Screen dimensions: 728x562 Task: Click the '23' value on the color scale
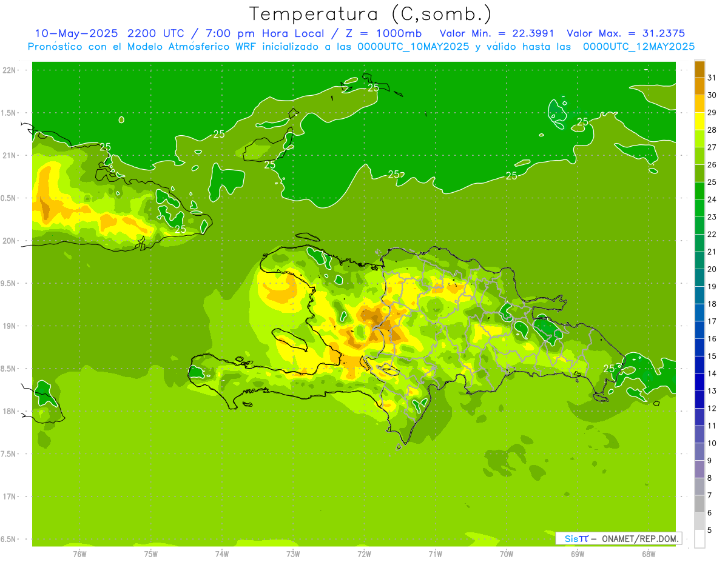coord(712,217)
